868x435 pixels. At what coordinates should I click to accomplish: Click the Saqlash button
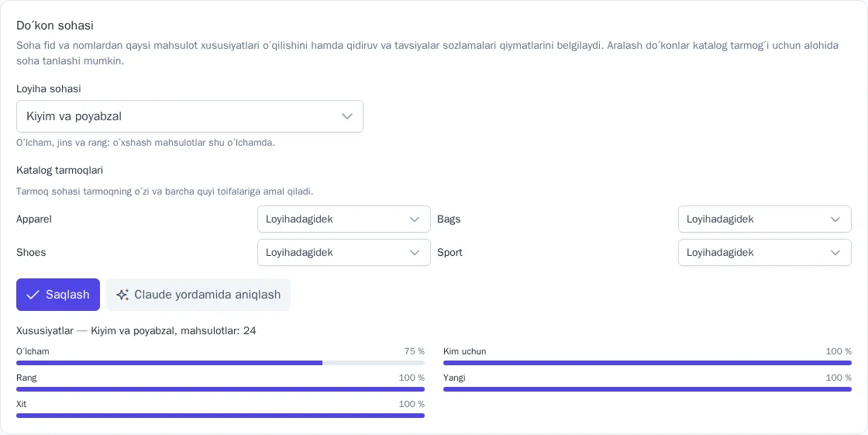58,294
